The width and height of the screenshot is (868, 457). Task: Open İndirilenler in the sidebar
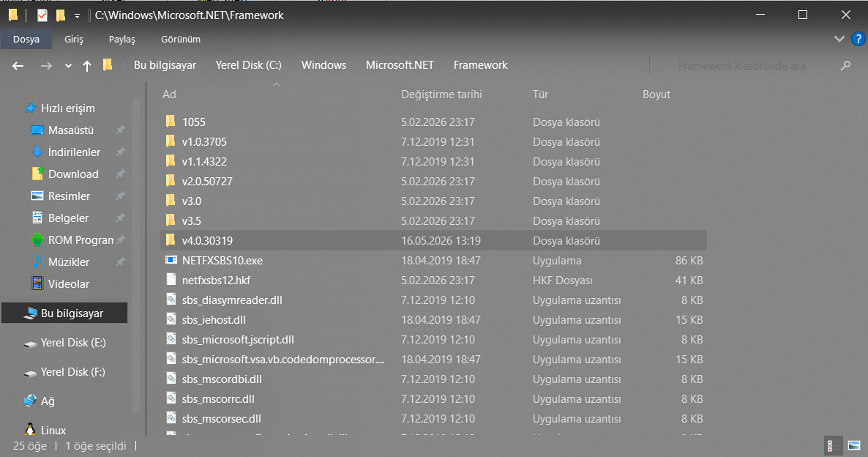click(74, 152)
